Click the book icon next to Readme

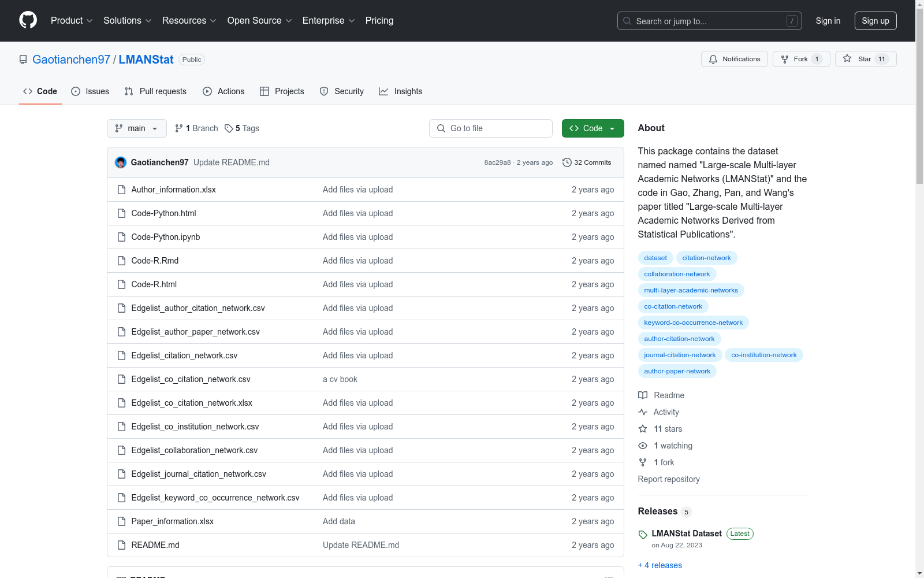pyautogui.click(x=643, y=395)
